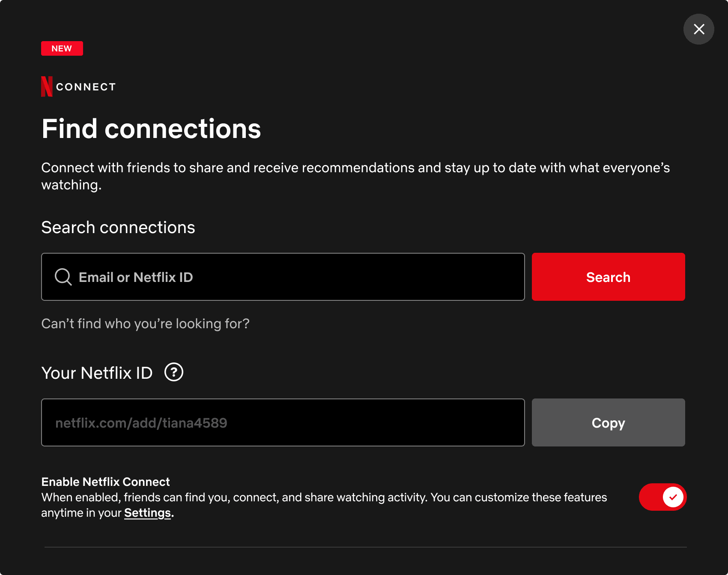Screen dimensions: 728x575
Task: Click the red Search button
Action: 608,277
